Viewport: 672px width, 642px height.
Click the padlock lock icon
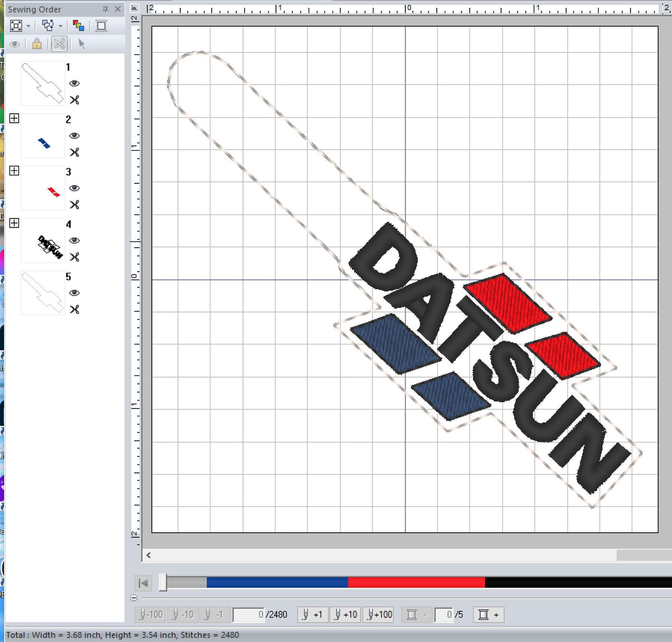pos(37,44)
